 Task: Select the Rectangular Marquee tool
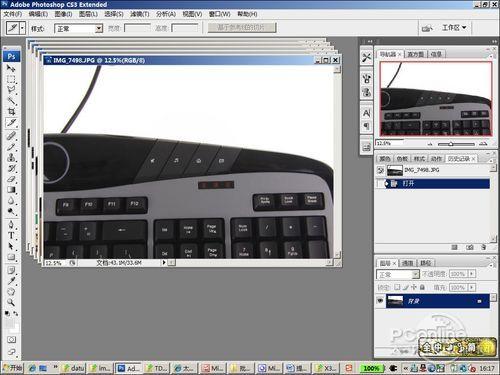(x=11, y=79)
